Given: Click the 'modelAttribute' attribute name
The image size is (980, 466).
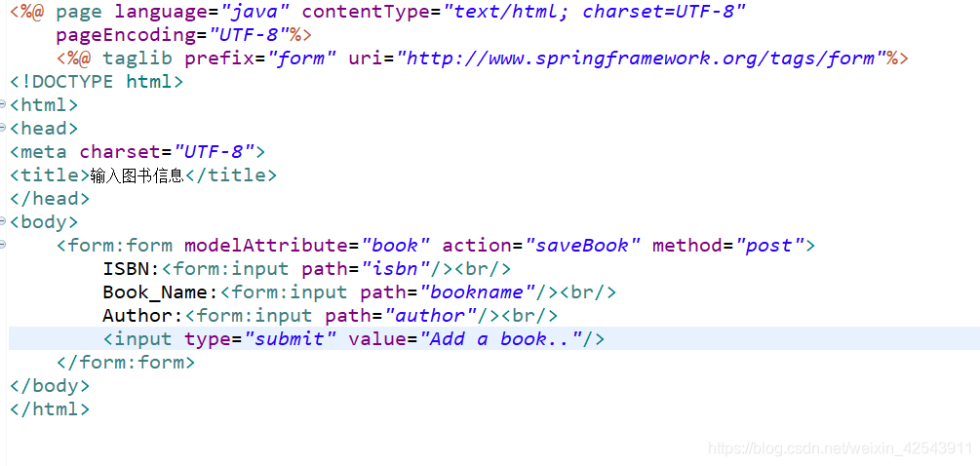Looking at the screenshot, I should tap(266, 246).
